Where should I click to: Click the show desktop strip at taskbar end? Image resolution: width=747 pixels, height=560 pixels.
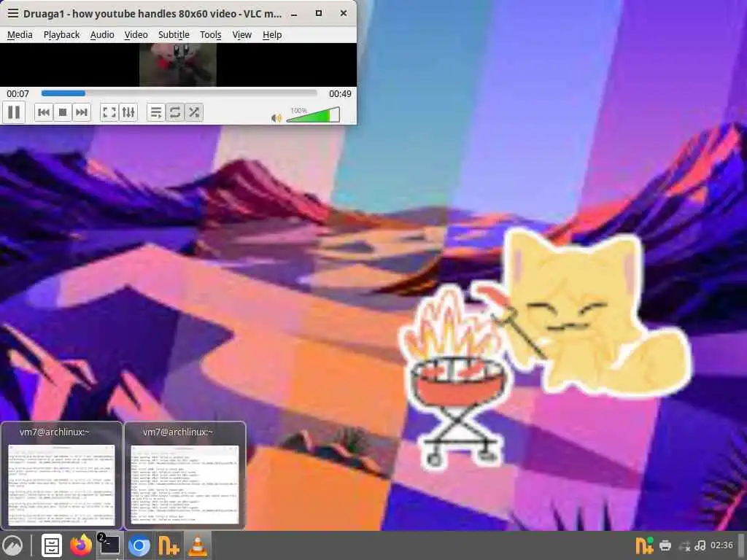(742, 545)
